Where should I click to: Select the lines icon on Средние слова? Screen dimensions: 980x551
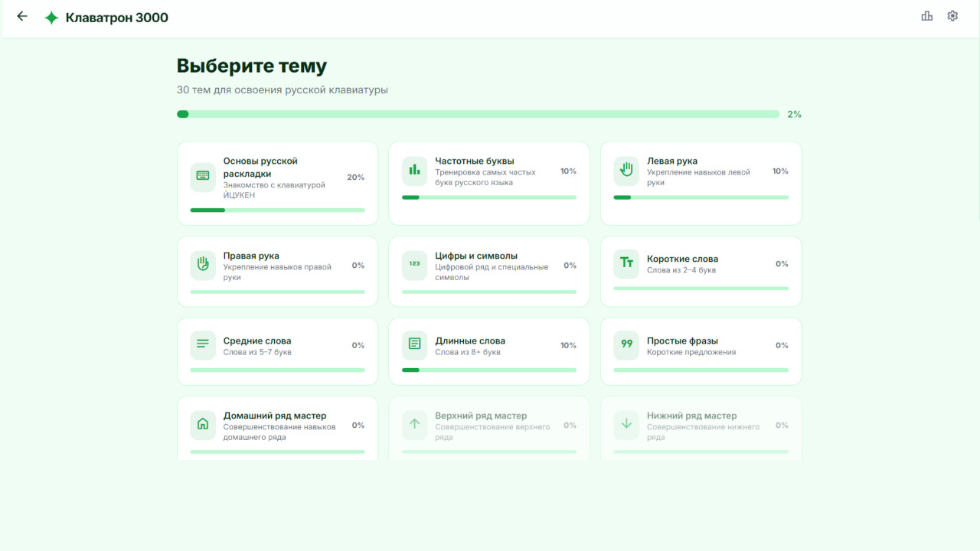202,345
